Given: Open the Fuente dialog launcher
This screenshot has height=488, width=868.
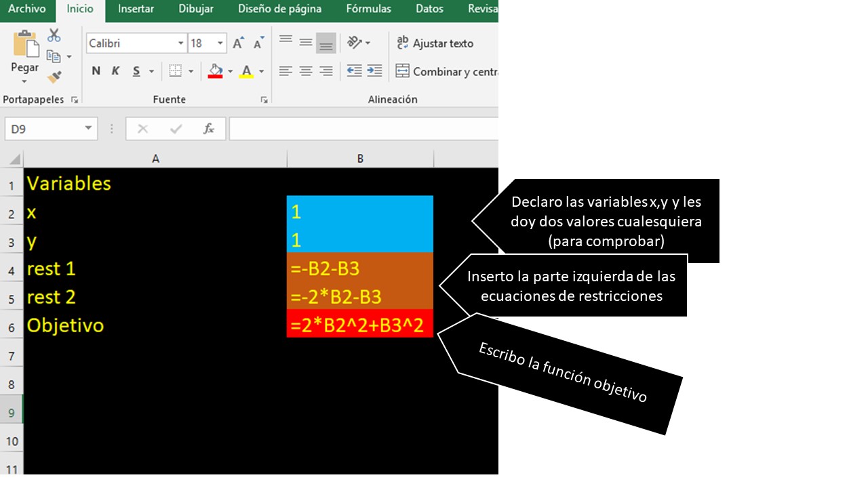Looking at the screenshot, I should tap(264, 100).
